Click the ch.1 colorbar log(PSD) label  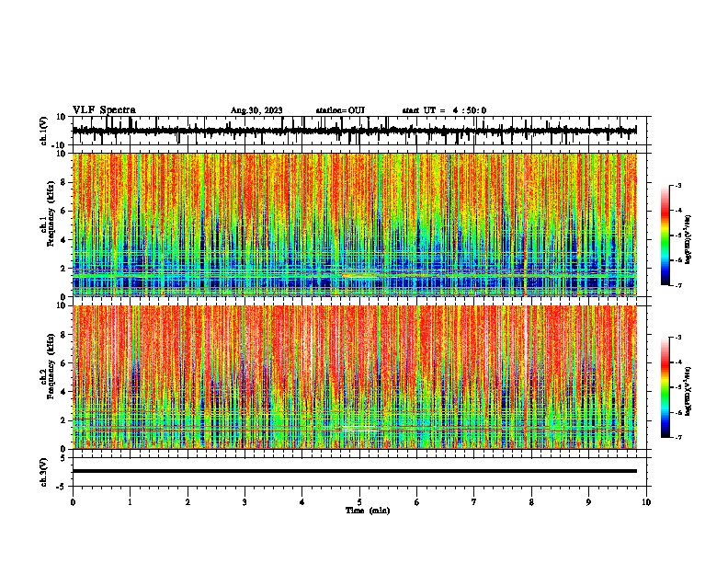pyautogui.click(x=688, y=239)
